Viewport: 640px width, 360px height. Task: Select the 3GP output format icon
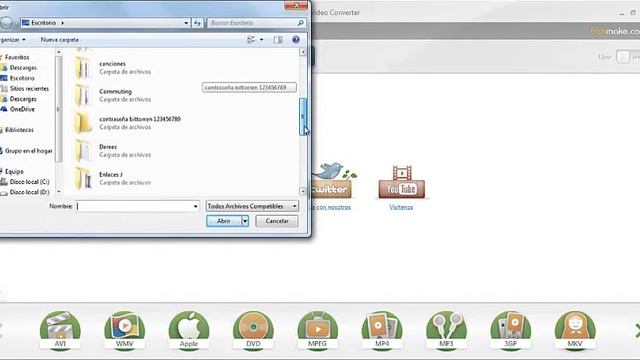pyautogui.click(x=510, y=330)
